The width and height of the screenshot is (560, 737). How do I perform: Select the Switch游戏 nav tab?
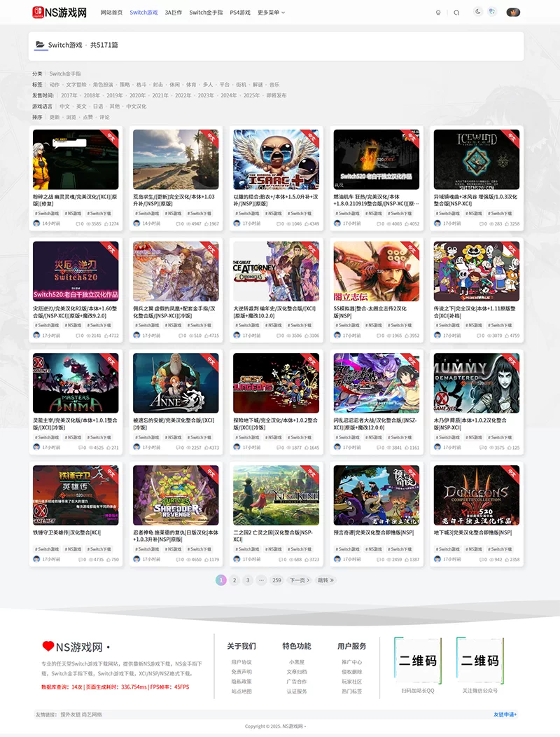[143, 13]
